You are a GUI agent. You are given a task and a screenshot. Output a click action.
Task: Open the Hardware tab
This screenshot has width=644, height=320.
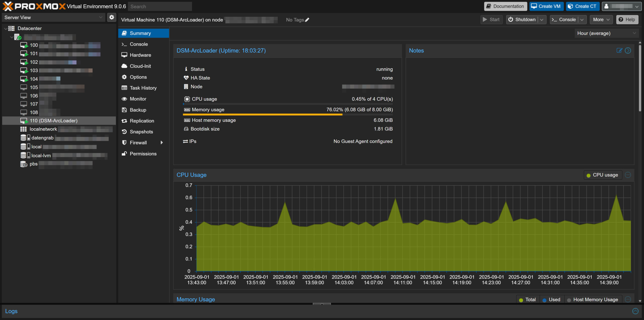click(x=144, y=55)
